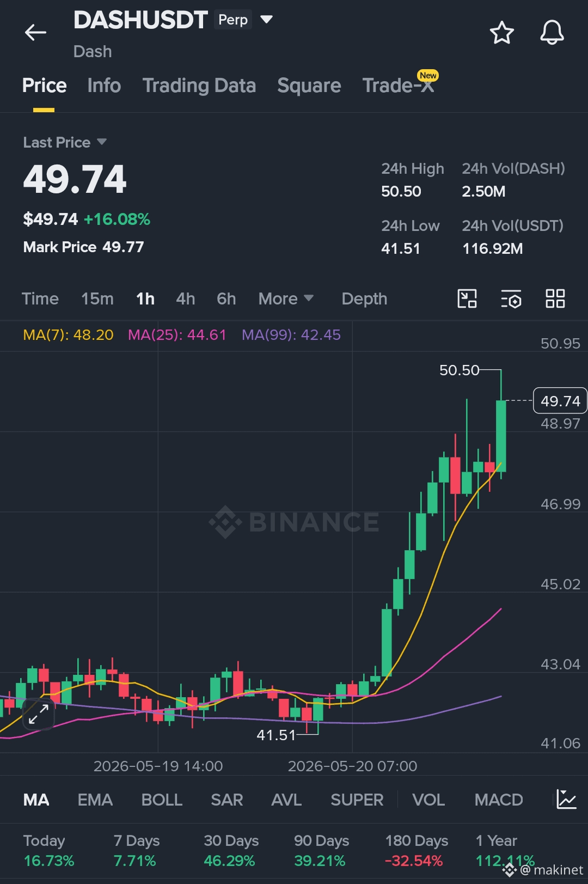Tap the MA(7): 48.20 legend value
588x884 pixels.
click(x=68, y=334)
